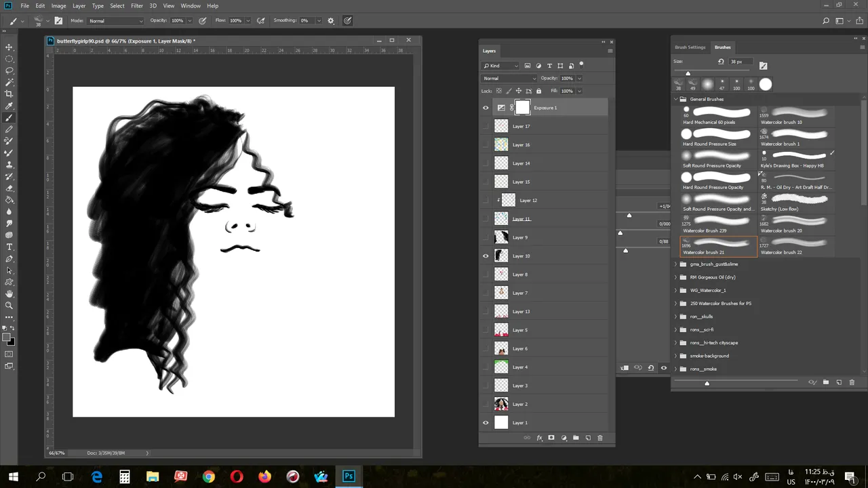
Task: Select the Lasso tool
Action: [x=9, y=70]
